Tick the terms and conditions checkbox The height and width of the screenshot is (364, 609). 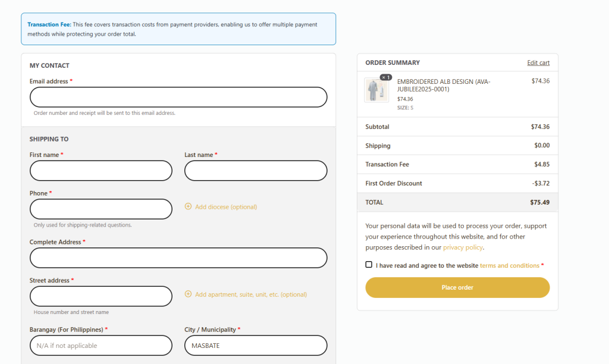(x=369, y=265)
